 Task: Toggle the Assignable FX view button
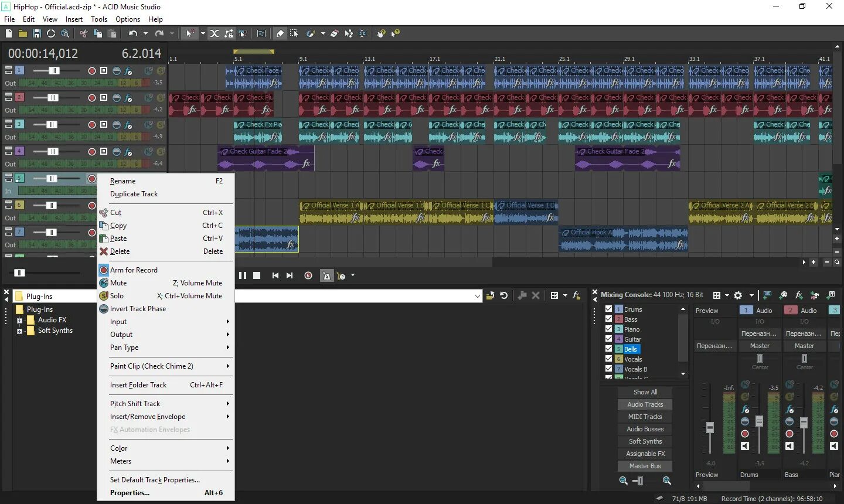(x=645, y=454)
